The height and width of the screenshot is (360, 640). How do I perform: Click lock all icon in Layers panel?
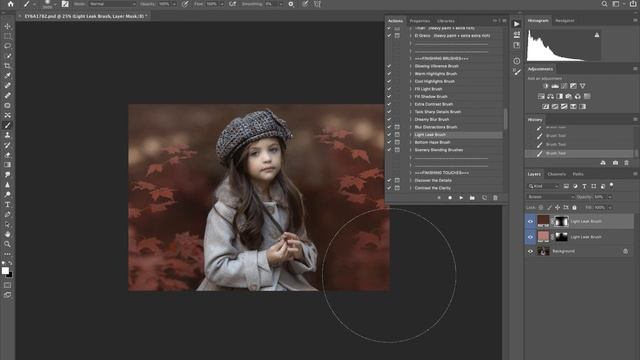click(574, 207)
